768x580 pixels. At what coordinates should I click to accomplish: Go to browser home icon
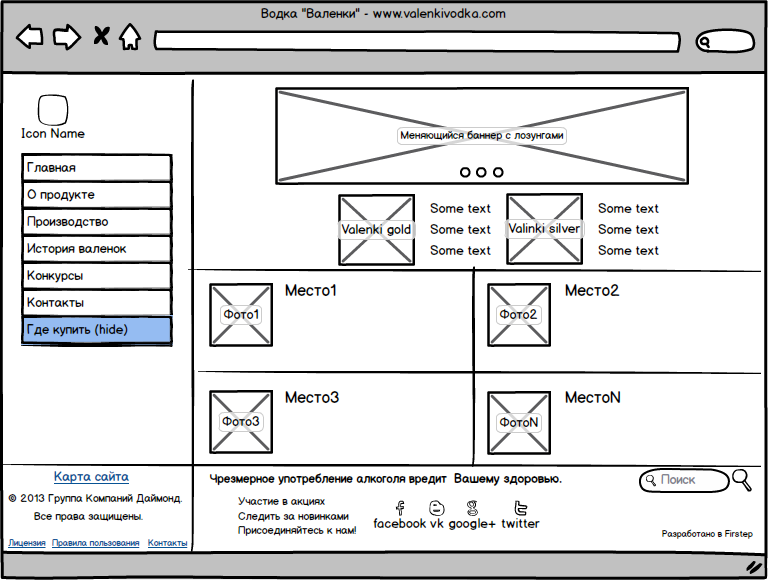pos(130,36)
